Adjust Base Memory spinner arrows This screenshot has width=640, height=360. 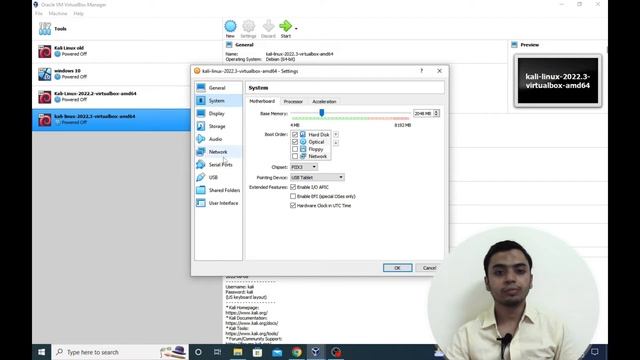coord(436,113)
